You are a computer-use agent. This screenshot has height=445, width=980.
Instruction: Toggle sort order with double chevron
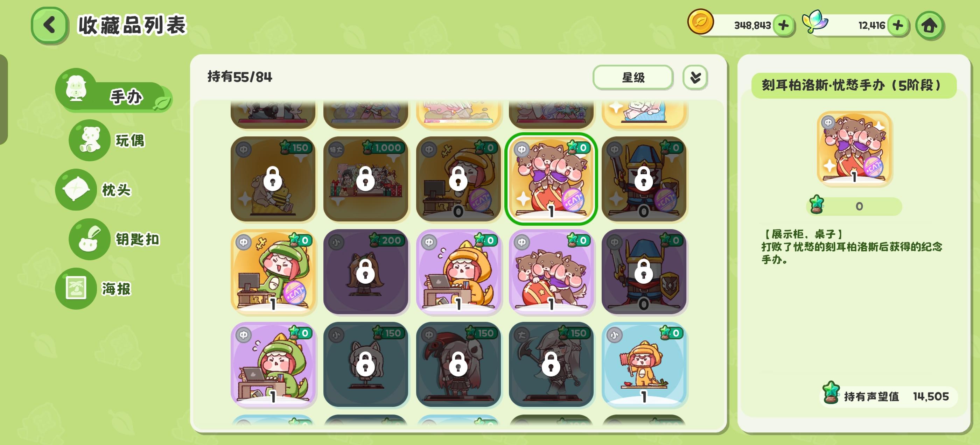tap(695, 78)
